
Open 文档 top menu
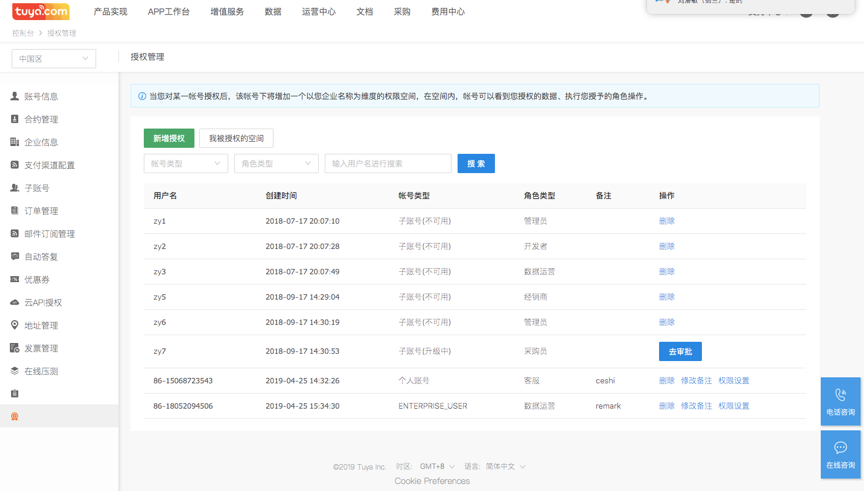(364, 12)
